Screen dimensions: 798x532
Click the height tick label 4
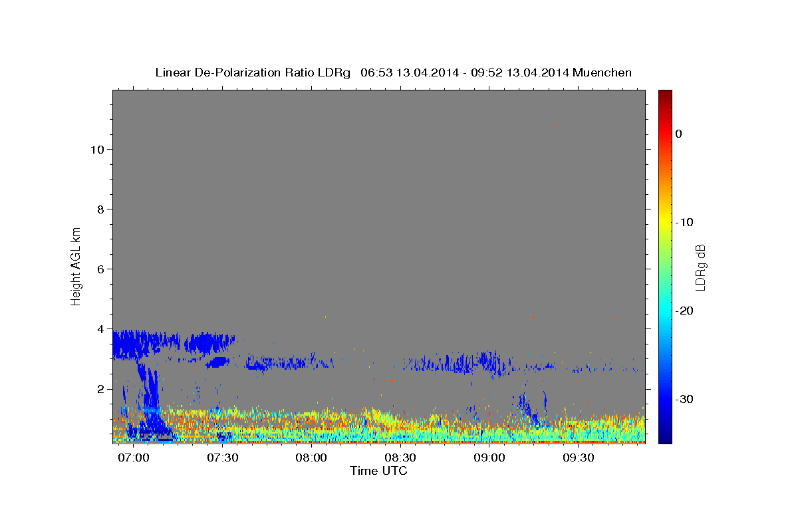100,329
